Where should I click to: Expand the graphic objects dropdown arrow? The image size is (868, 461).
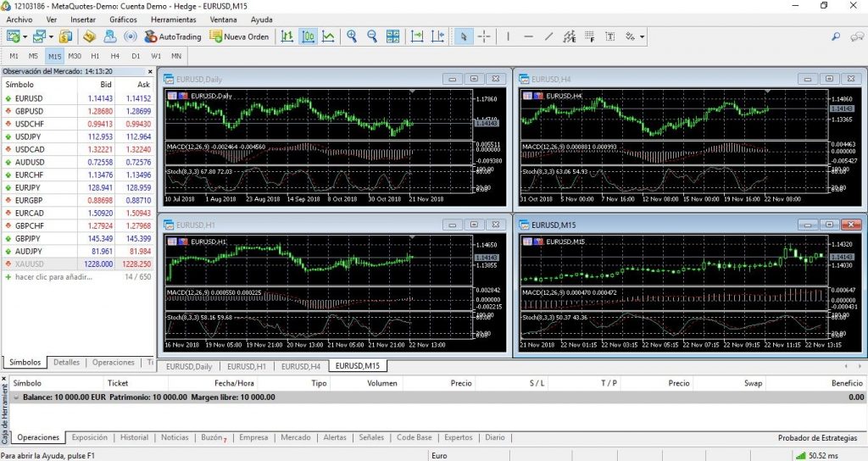pos(642,36)
